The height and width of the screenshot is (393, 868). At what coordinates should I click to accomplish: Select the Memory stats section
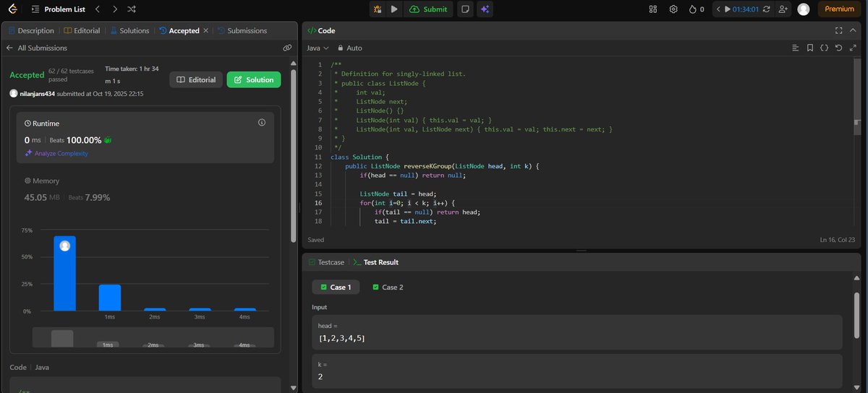click(145, 189)
